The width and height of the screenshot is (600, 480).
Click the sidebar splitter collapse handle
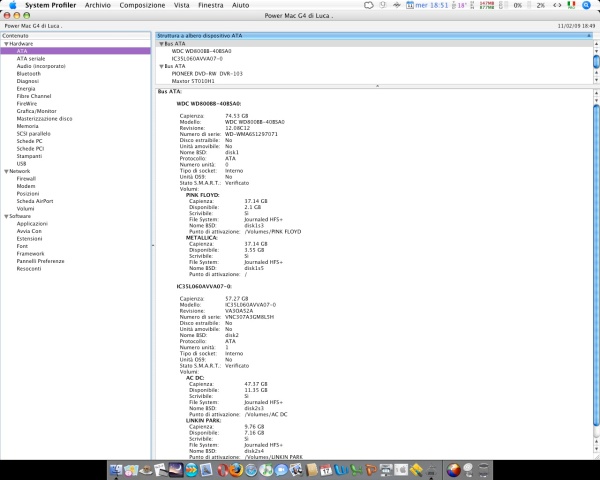pyautogui.click(x=153, y=245)
